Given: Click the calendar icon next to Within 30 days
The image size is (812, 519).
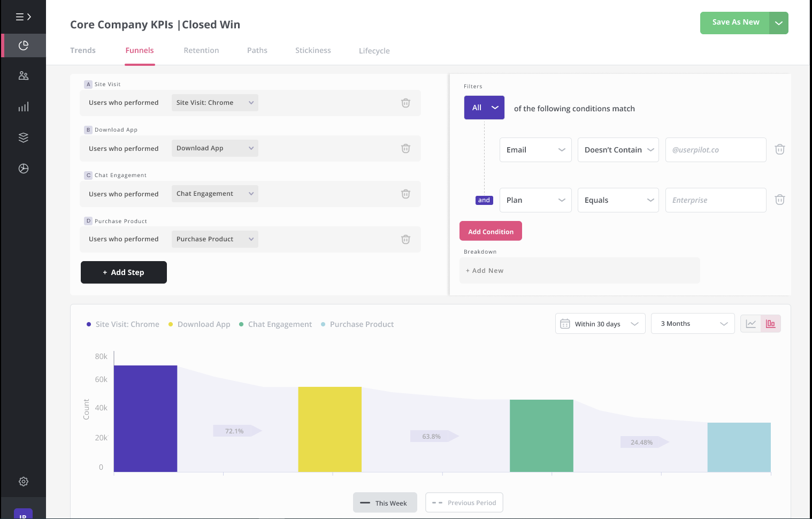Looking at the screenshot, I should click(x=565, y=323).
